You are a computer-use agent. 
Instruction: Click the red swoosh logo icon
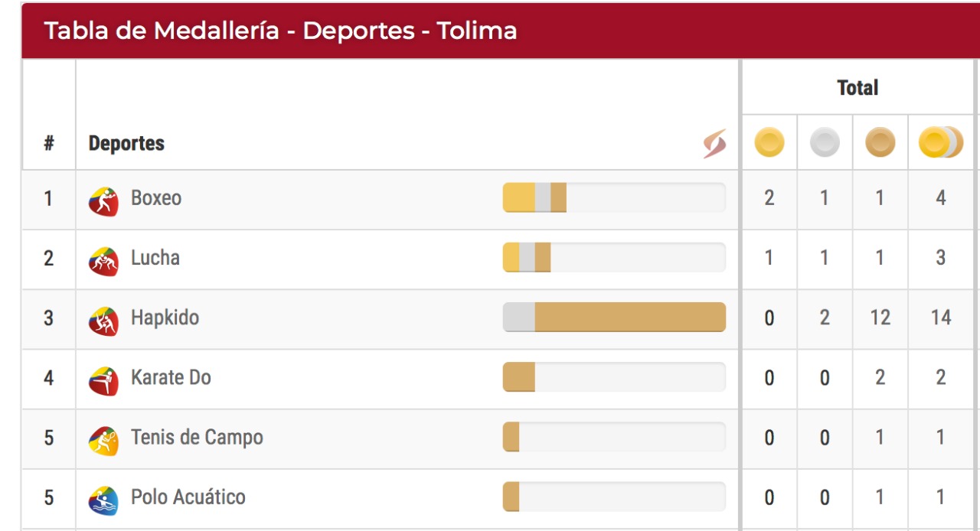click(x=714, y=143)
